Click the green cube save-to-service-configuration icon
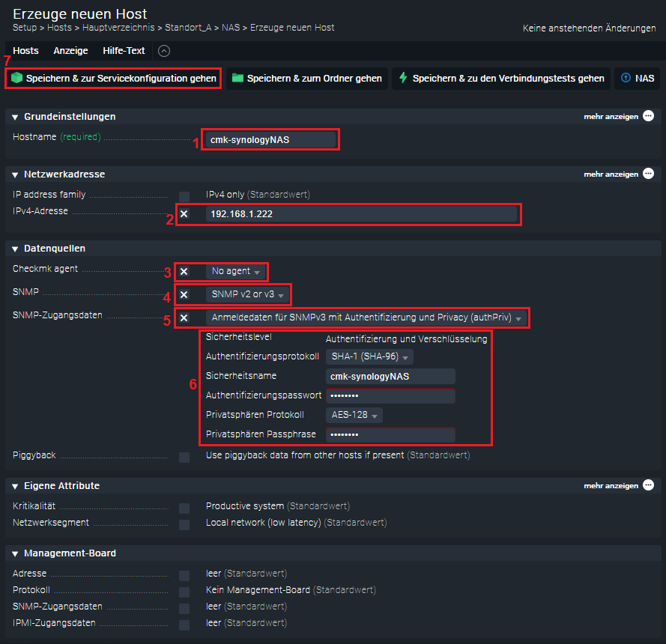The width and height of the screenshot is (666, 644). [16, 78]
